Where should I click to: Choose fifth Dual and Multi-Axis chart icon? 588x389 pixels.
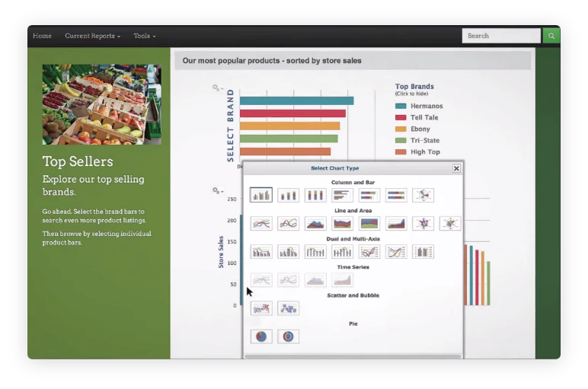369,252
